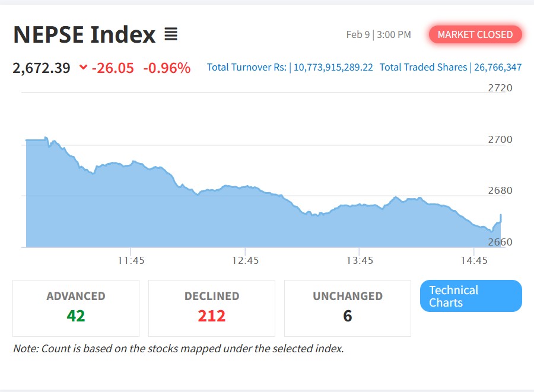
Task: Select the UNCHANGED stocks count card
Action: 348,308
